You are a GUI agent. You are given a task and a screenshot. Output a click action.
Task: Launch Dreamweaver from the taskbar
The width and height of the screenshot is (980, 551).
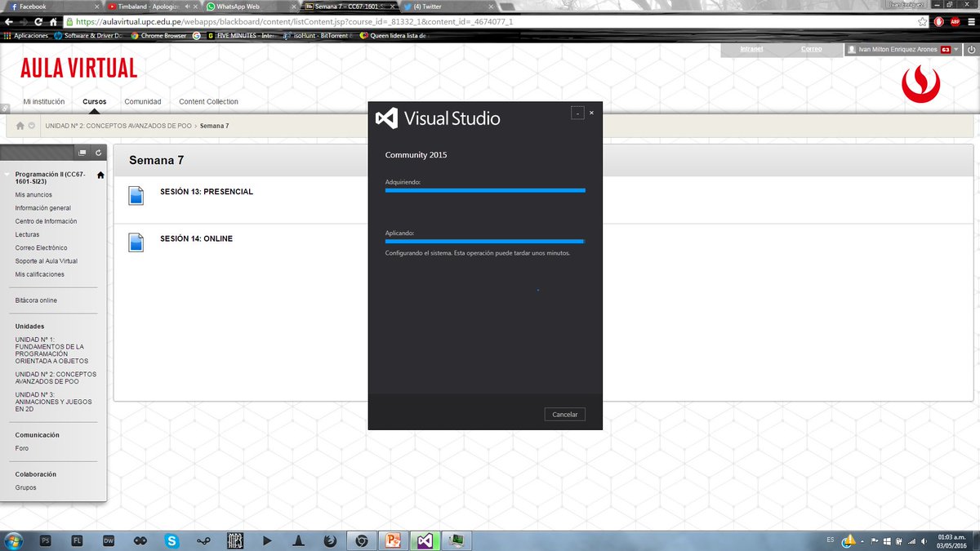(x=109, y=540)
